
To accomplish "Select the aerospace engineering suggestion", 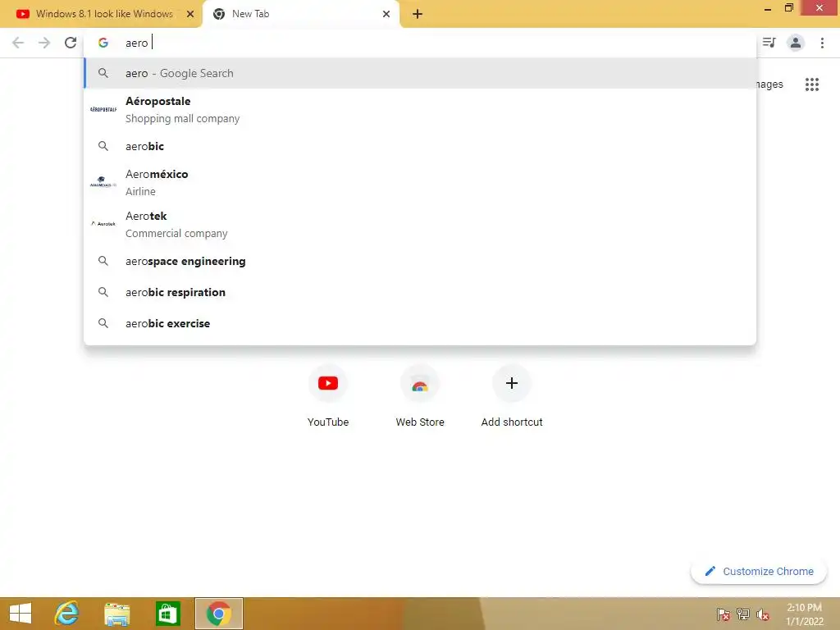I will [420, 261].
